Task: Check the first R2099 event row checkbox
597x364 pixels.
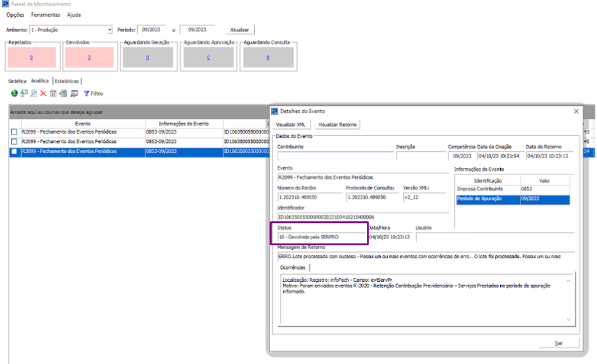Action: tap(14, 132)
